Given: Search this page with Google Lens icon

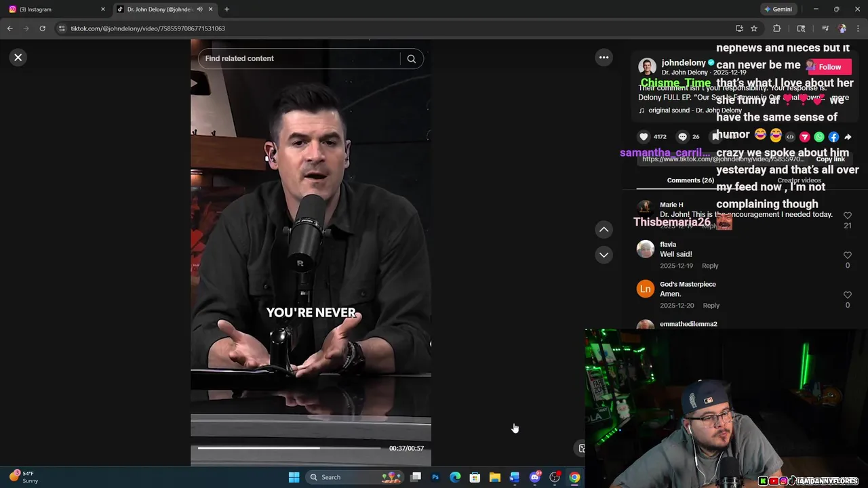Looking at the screenshot, I should pos(801,28).
